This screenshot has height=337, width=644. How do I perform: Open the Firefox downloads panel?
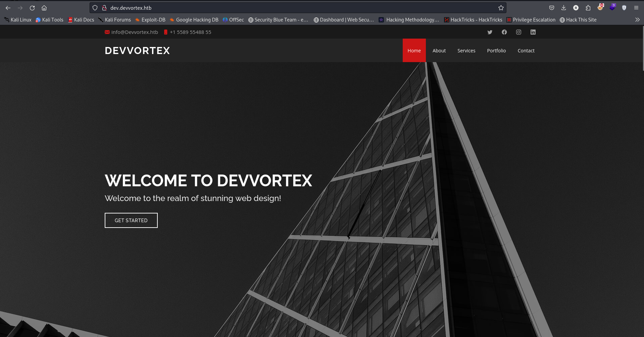tap(563, 8)
